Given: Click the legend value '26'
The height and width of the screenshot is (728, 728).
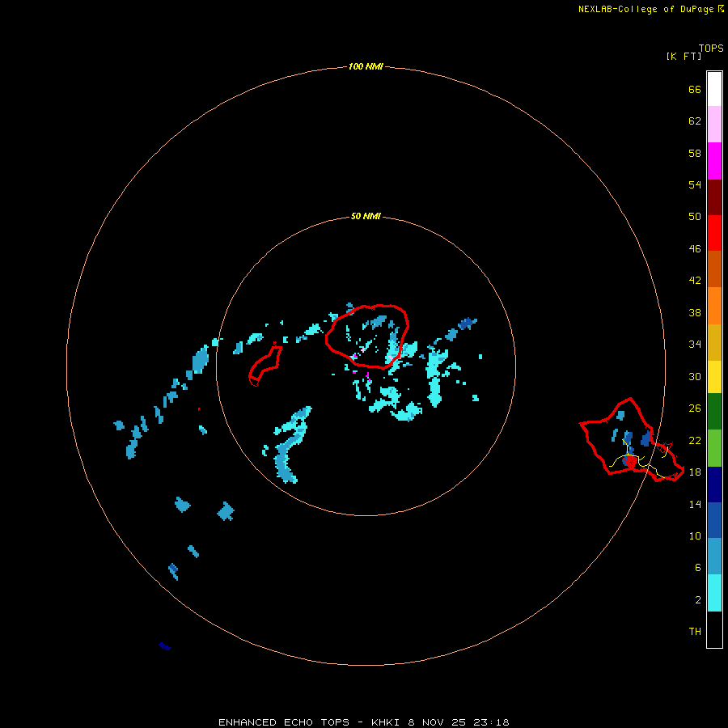Looking at the screenshot, I should pos(695,408).
